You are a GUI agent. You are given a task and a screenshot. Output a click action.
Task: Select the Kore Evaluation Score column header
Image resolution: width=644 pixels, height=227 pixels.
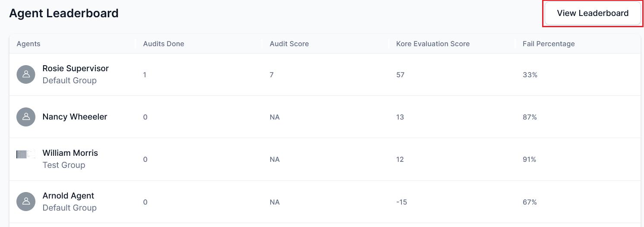[x=432, y=44]
